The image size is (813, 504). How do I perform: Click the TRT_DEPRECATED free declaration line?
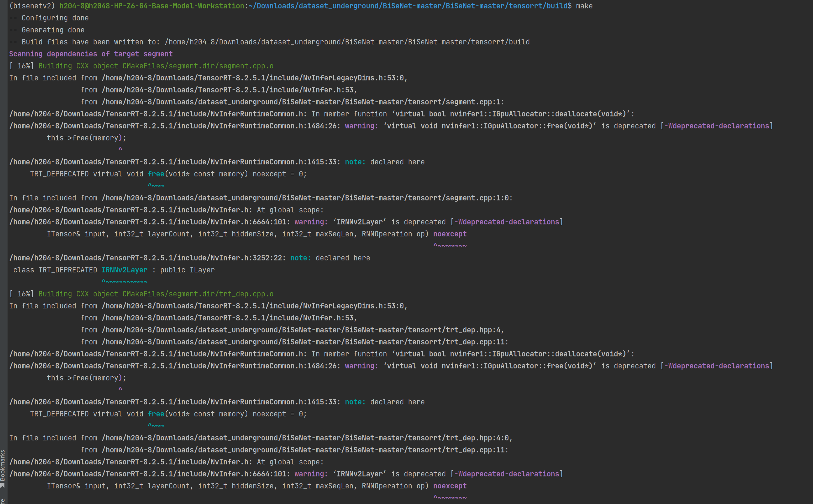pyautogui.click(x=167, y=174)
